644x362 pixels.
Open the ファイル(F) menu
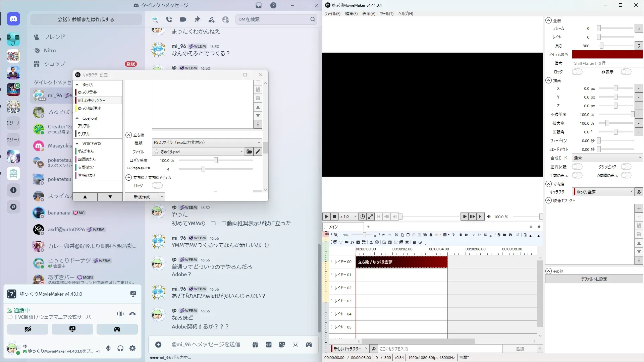point(332,14)
